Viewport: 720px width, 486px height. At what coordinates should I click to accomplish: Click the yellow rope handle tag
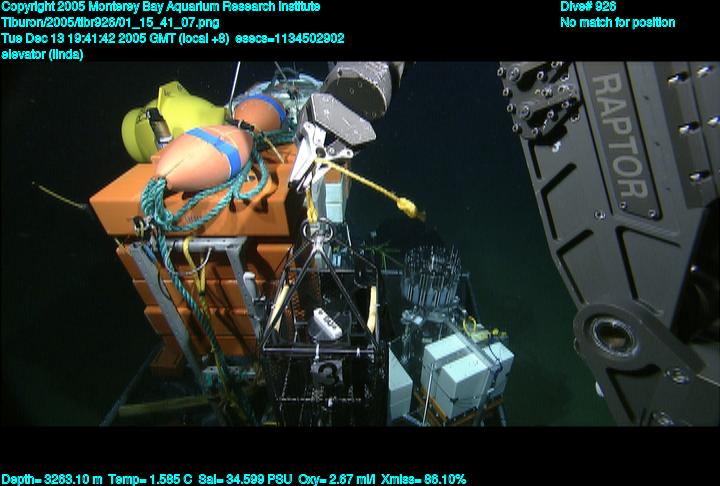405,208
